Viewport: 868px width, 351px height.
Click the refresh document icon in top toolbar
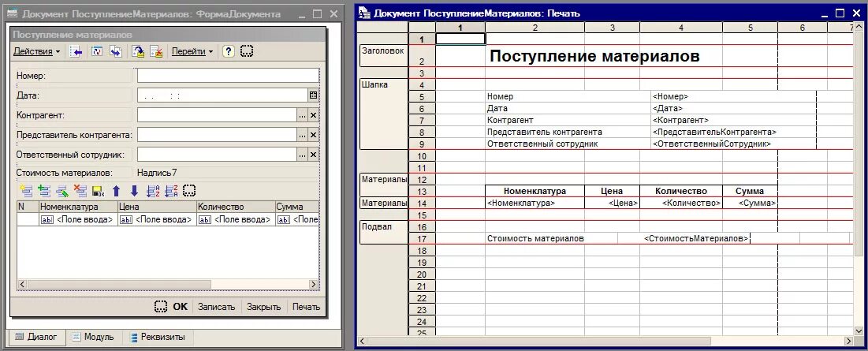(97, 51)
